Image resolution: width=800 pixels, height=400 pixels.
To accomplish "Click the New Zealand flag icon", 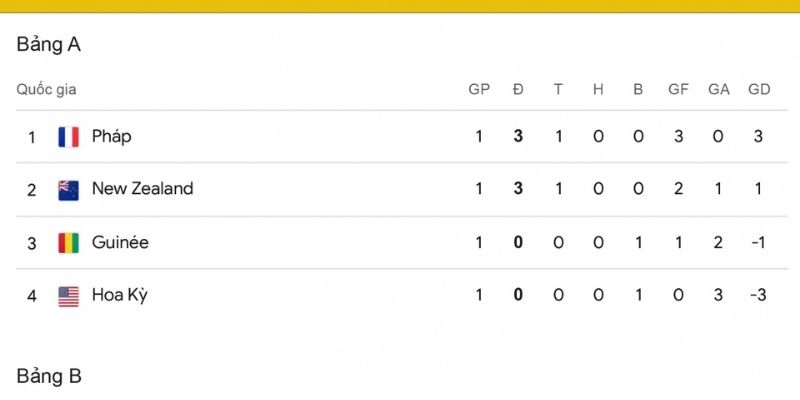I will coord(68,190).
